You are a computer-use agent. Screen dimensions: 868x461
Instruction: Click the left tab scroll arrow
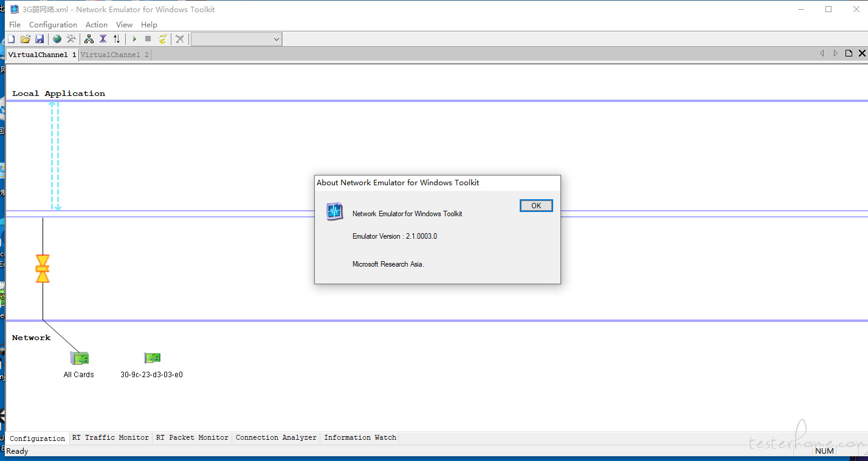tap(822, 53)
